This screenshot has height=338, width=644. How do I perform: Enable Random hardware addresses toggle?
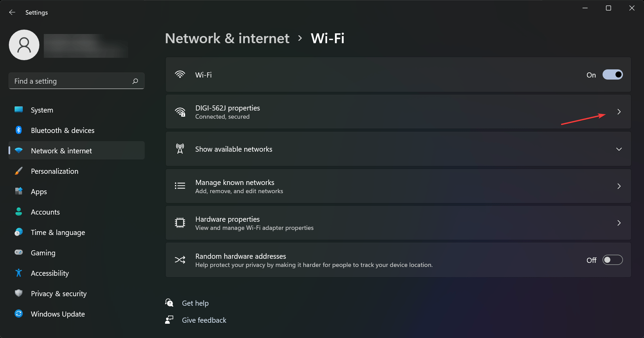coord(612,260)
